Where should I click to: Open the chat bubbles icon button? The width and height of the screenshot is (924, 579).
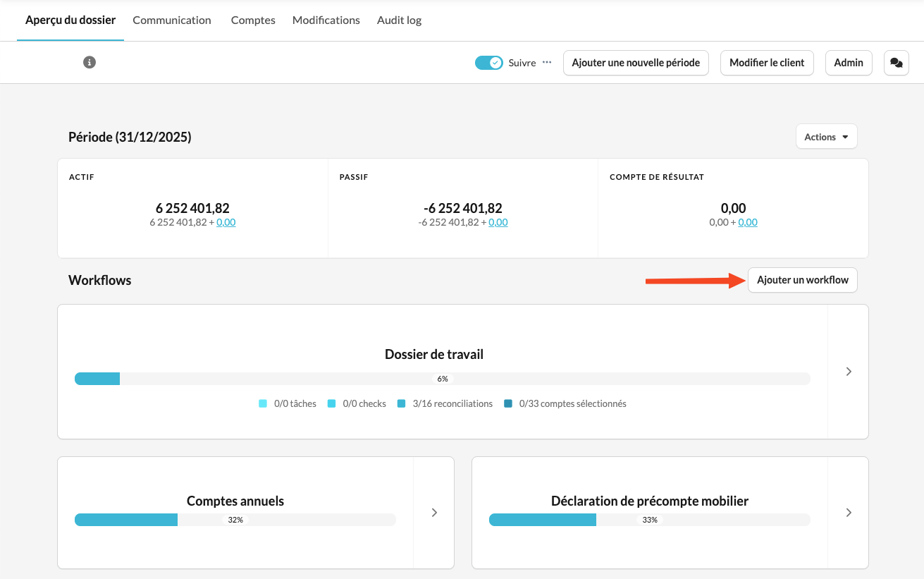tap(896, 63)
